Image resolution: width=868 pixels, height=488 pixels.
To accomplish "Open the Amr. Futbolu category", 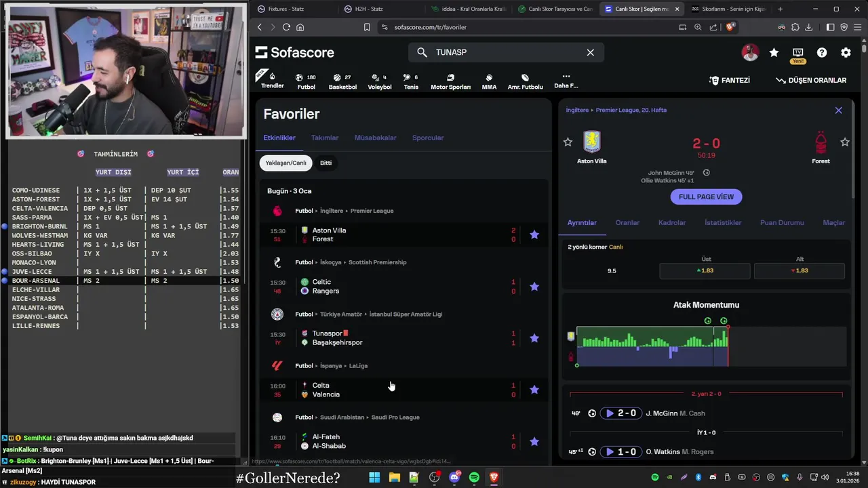I will click(525, 81).
